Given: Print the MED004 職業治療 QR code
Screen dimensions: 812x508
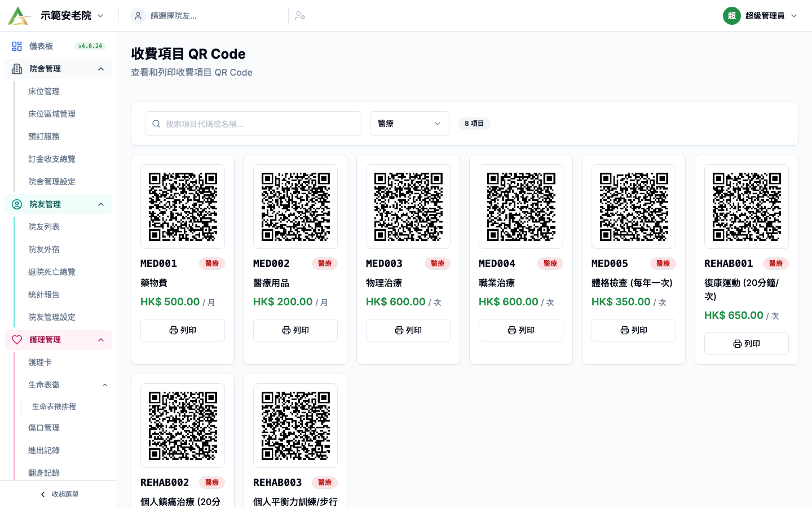Looking at the screenshot, I should (x=521, y=330).
